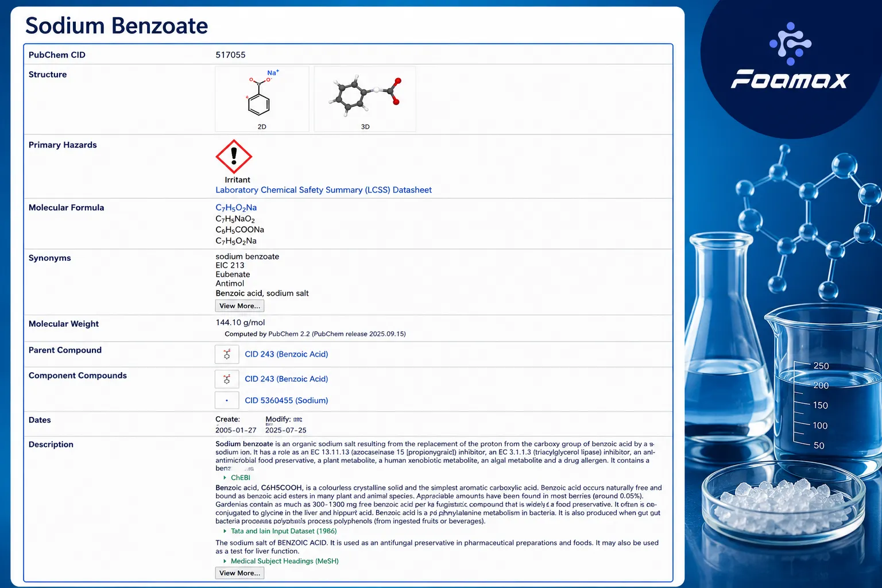The width and height of the screenshot is (882, 588).
Task: Click the Molecular Formula row label
Action: click(67, 208)
